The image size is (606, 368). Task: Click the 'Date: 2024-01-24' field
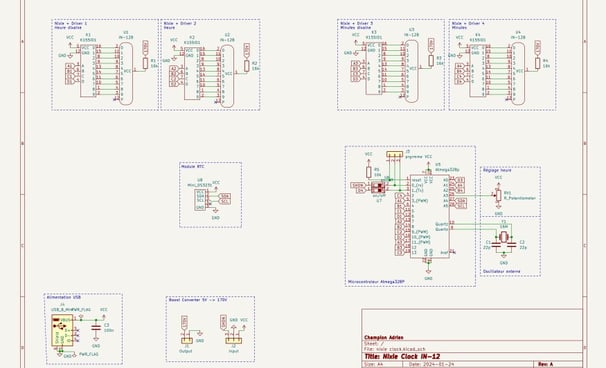[x=431, y=364]
